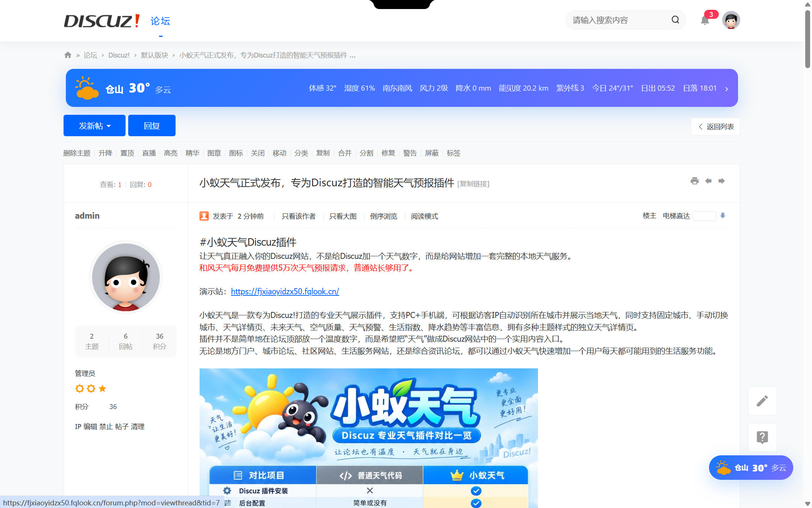Go to next thread arrow icon
Viewport: 812px width, 508px height.
721,181
